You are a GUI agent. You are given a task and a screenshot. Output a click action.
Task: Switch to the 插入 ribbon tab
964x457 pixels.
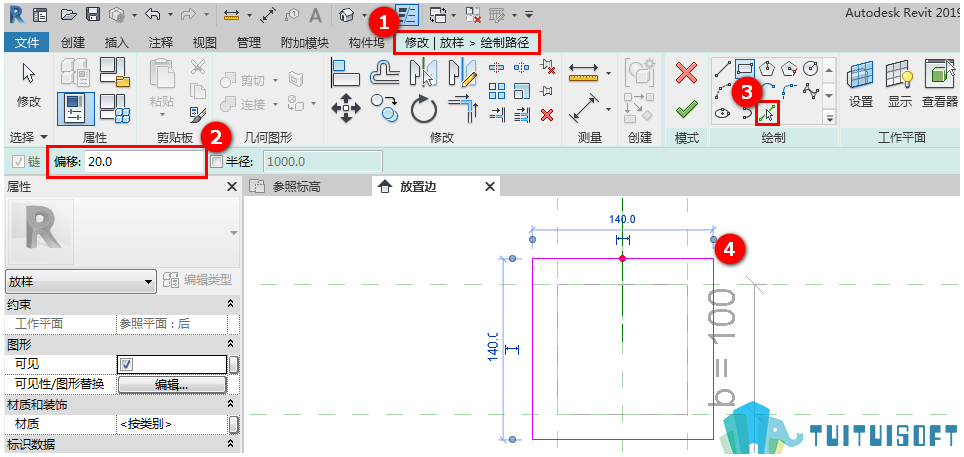tap(117, 42)
